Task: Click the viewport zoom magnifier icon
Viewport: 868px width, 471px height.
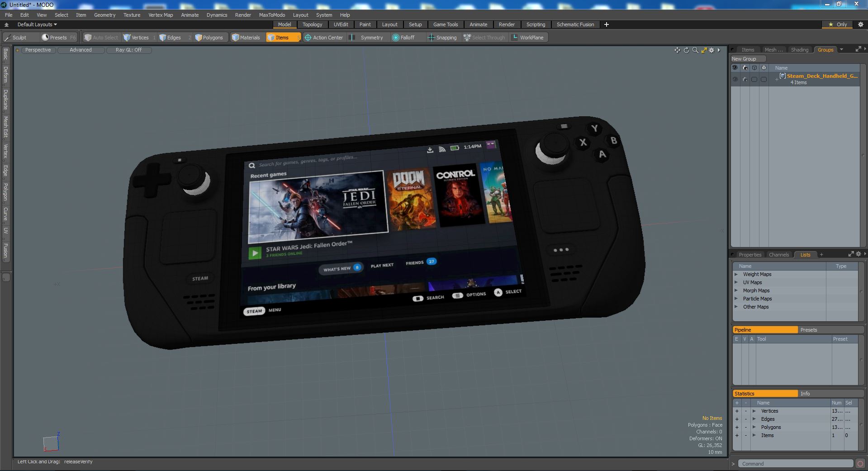Action: [x=695, y=50]
